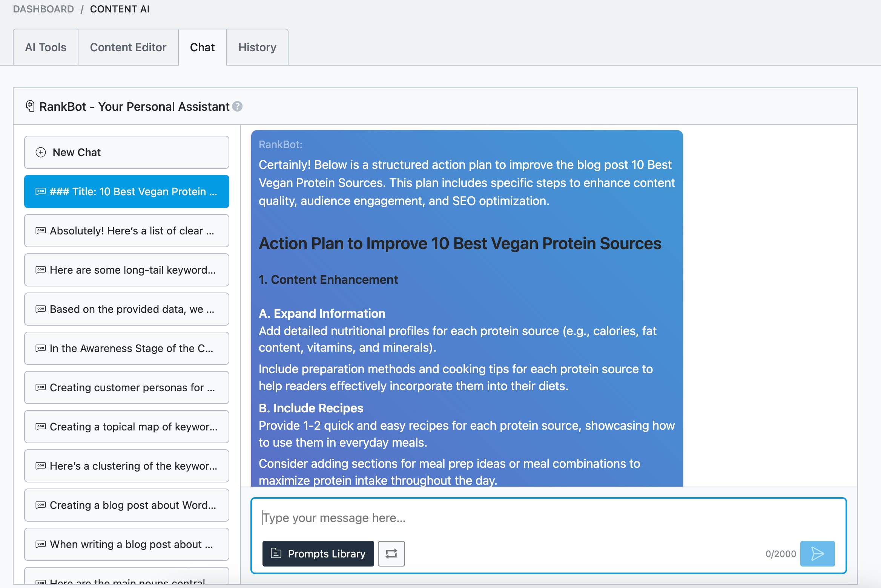This screenshot has height=588, width=881.
Task: Open the History tab
Action: coord(257,47)
